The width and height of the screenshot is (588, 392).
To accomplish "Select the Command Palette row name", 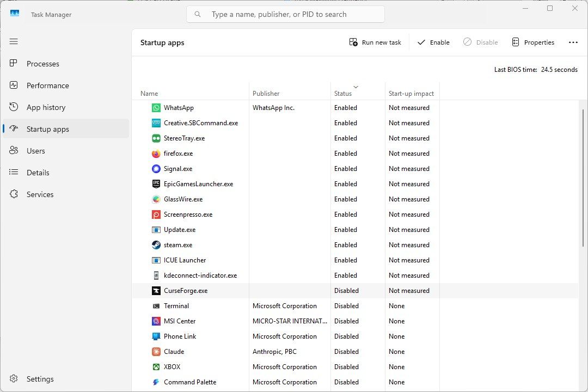I will coord(190,382).
